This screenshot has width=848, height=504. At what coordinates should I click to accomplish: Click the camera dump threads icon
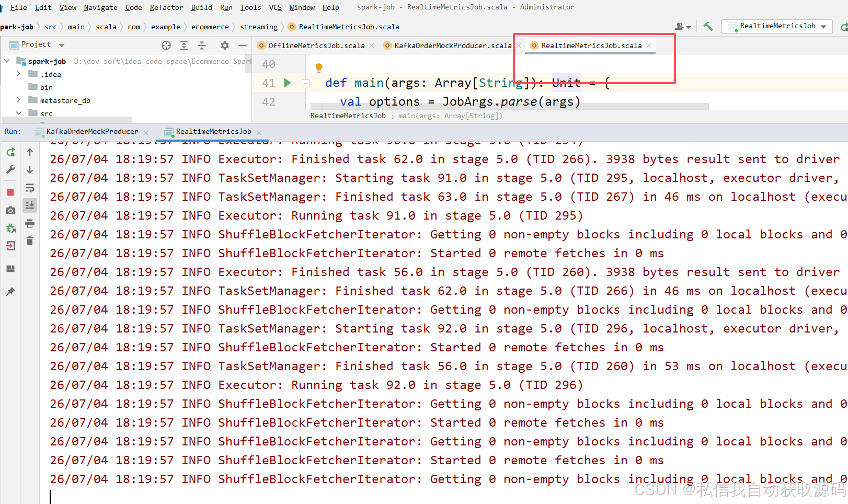(x=10, y=210)
